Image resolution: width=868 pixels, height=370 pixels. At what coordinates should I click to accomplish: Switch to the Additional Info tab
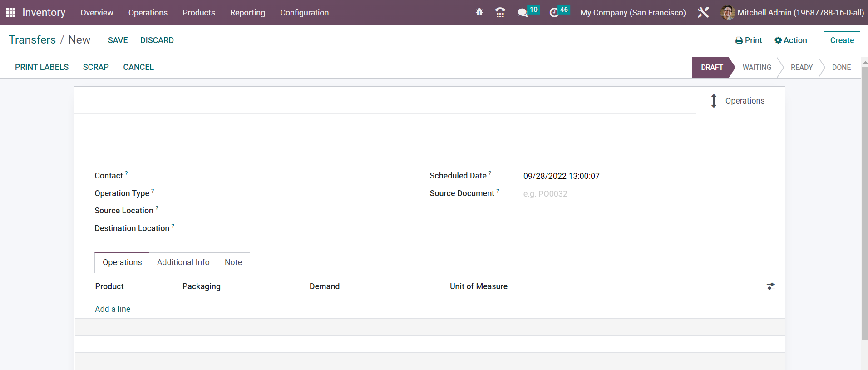pos(183,262)
